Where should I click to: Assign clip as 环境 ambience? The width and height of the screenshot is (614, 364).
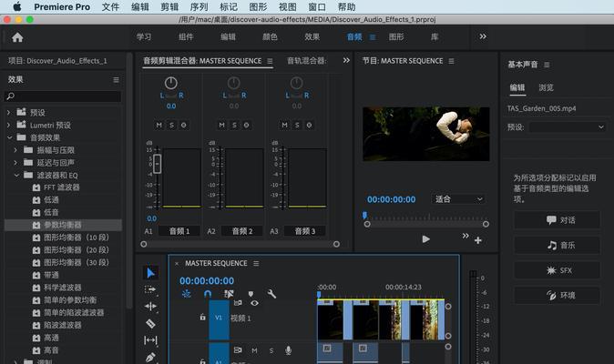pyautogui.click(x=557, y=295)
